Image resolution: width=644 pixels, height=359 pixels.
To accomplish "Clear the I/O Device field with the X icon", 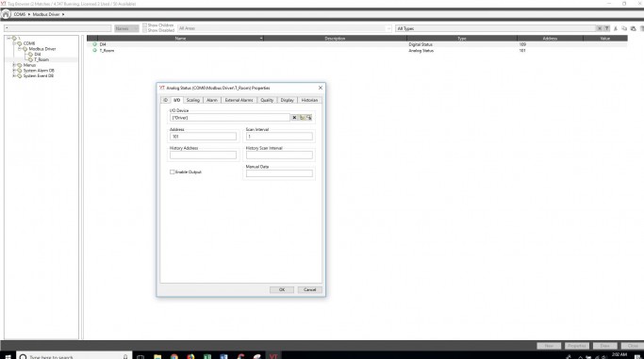I will click(x=294, y=118).
